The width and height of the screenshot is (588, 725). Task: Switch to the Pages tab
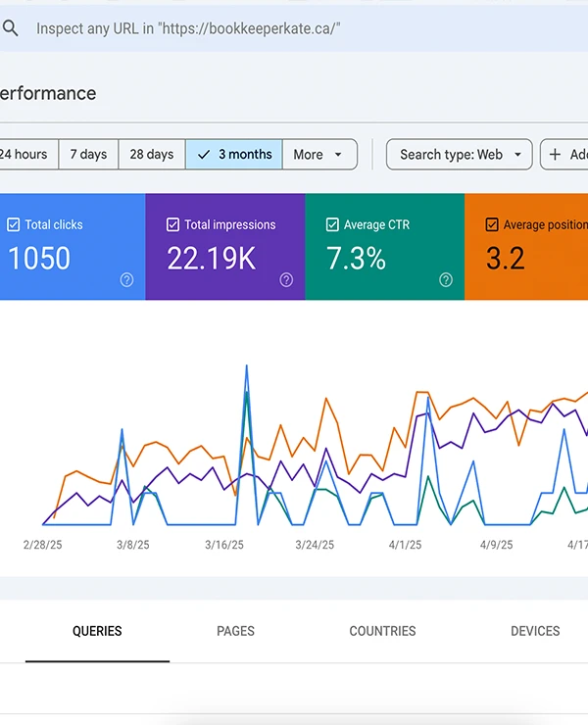point(235,631)
